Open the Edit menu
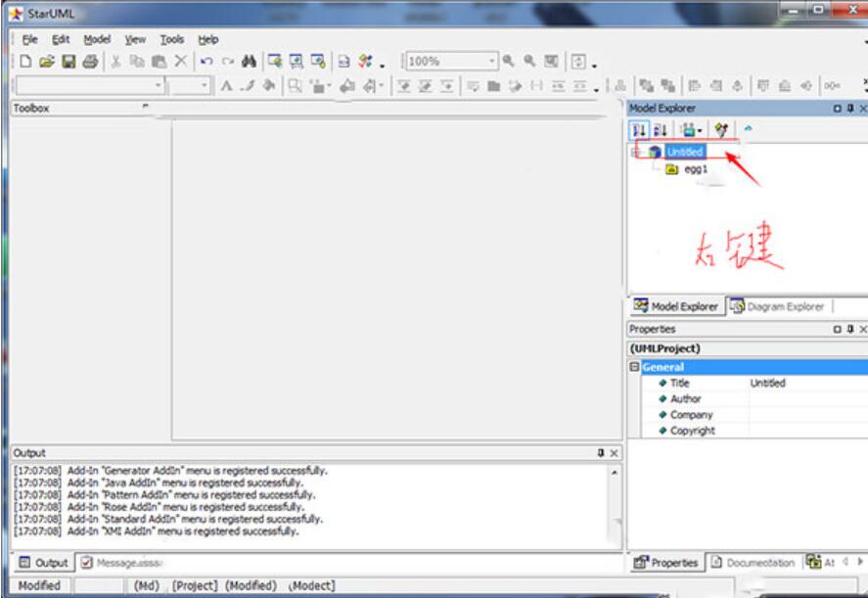This screenshot has width=868, height=598. coord(61,39)
